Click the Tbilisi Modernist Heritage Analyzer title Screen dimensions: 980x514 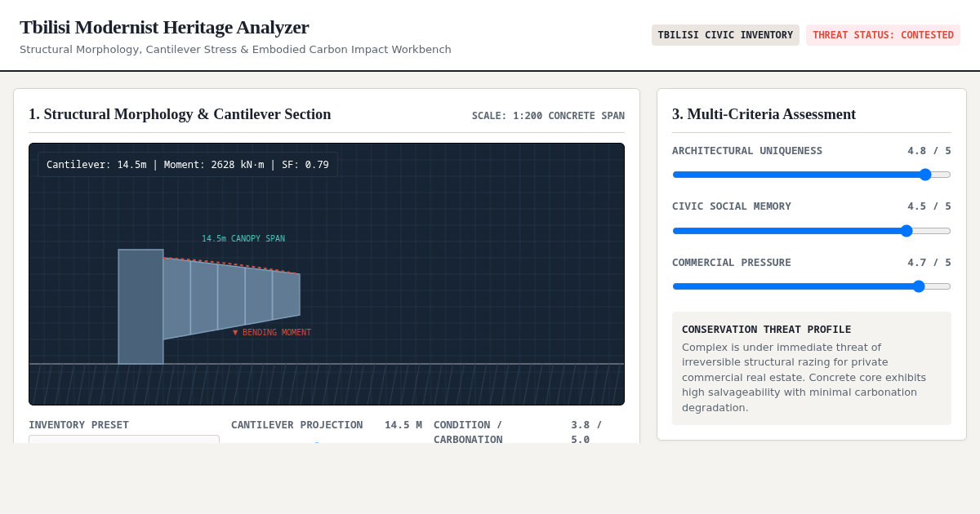click(164, 27)
